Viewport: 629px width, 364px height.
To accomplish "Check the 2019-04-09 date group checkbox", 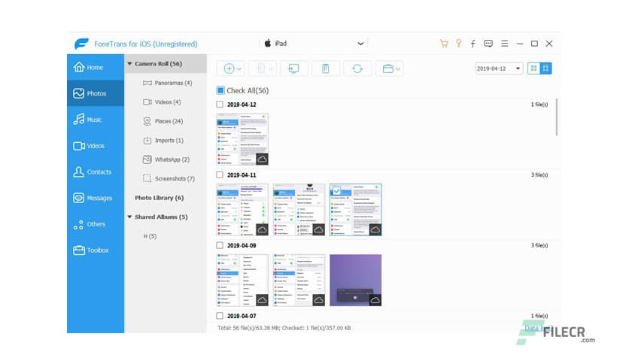I will coord(220,245).
